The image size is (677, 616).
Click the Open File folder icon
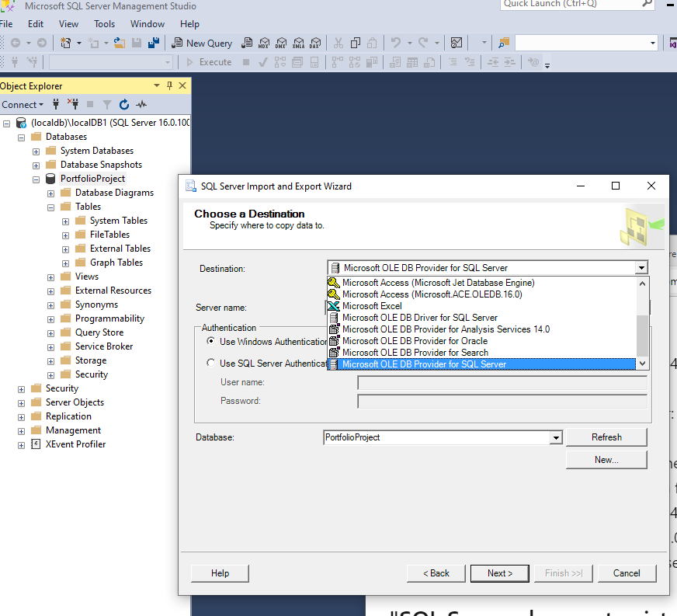(119, 43)
